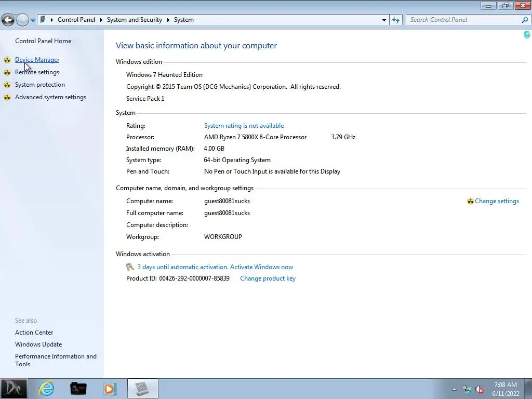The width and height of the screenshot is (532, 399).
Task: Select Service Pack 1 text
Action: point(145,99)
